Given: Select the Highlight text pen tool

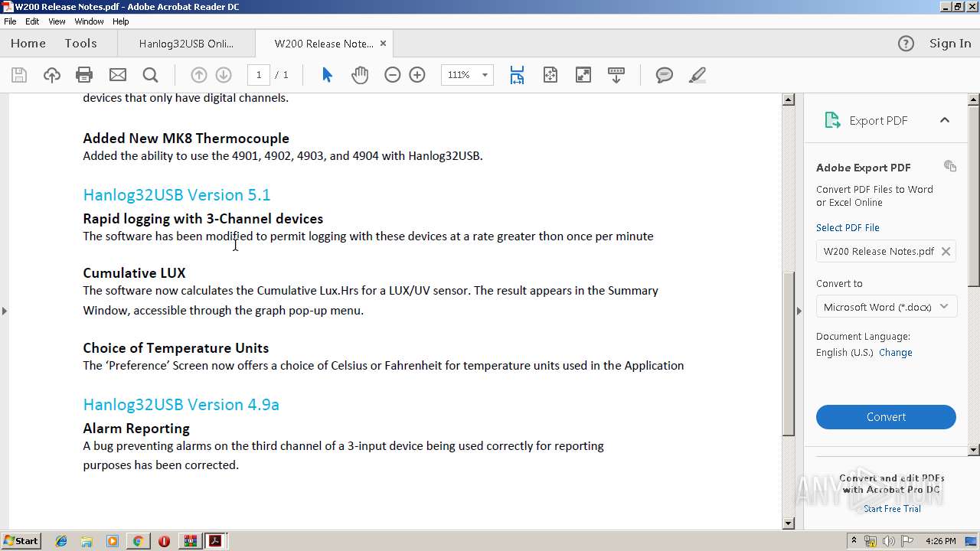Looking at the screenshot, I should [x=697, y=75].
